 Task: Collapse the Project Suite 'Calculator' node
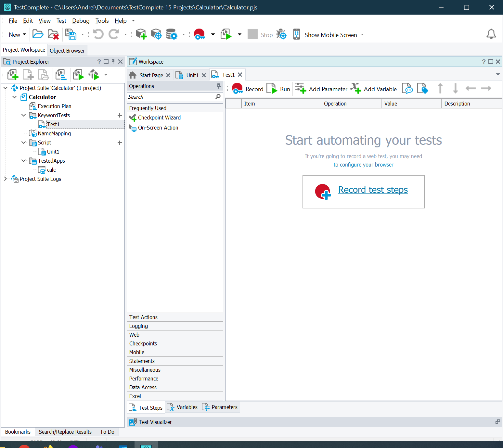(6, 88)
